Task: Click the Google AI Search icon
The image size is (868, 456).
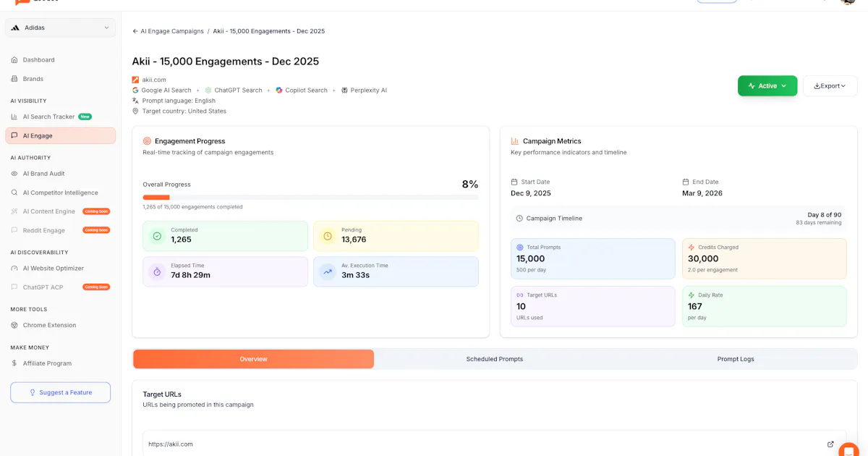Action: [135, 90]
